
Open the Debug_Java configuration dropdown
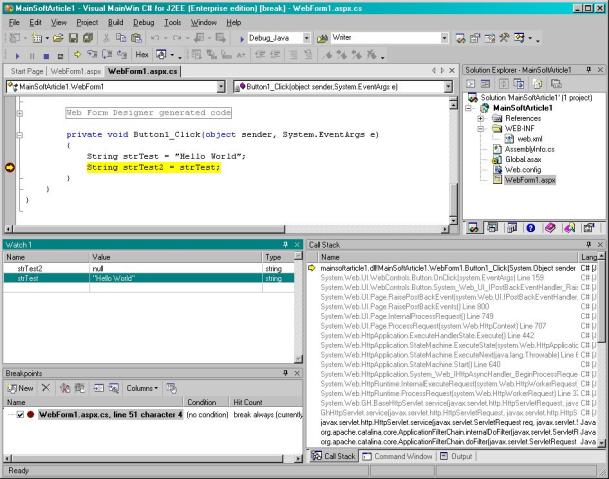pyautogui.click(x=306, y=38)
